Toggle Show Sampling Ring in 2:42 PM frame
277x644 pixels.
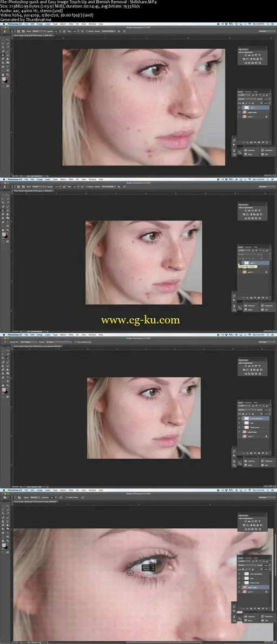[76, 341]
